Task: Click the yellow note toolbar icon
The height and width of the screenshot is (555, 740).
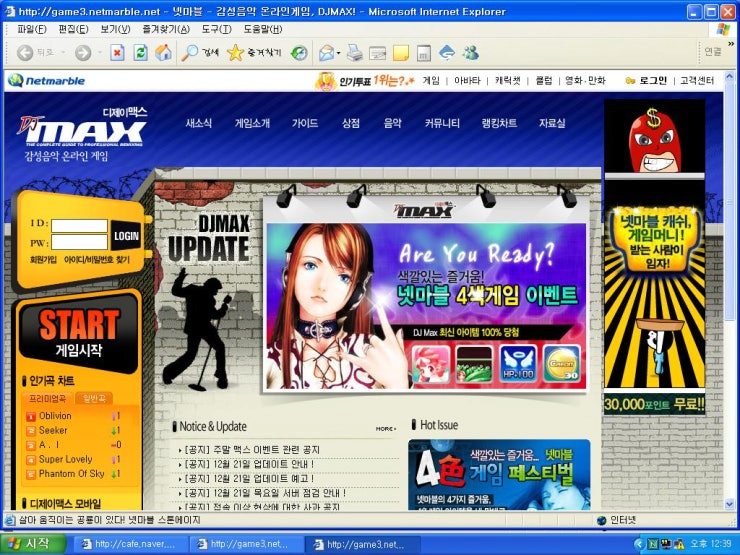Action: 401,53
